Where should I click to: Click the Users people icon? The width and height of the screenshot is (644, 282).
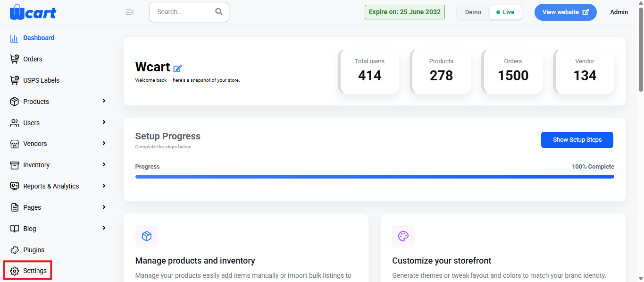(x=15, y=123)
